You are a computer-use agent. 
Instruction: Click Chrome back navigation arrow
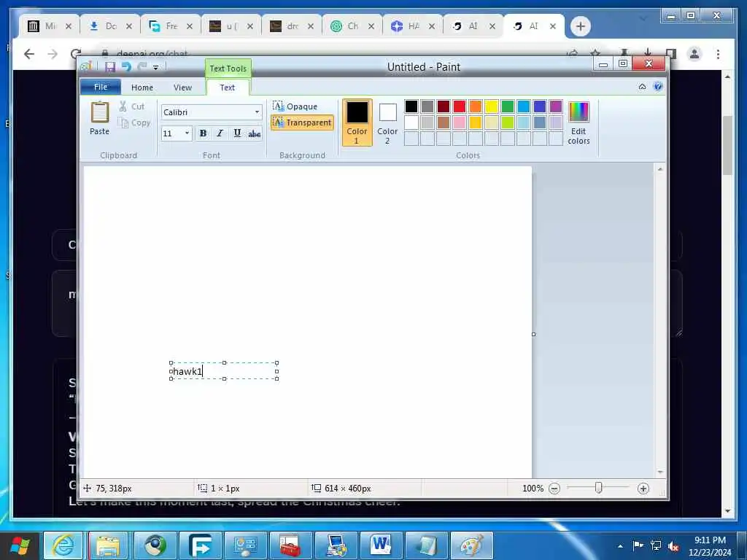pos(29,54)
